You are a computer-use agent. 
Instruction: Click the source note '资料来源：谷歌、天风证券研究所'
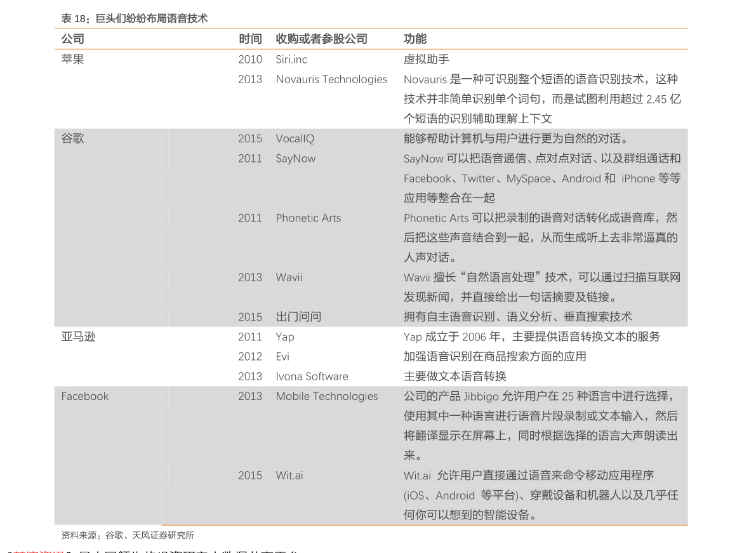coord(128,536)
